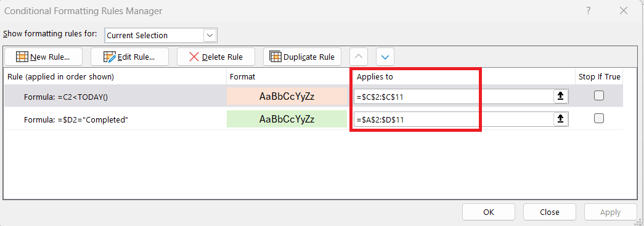This screenshot has width=644, height=226.
Task: Open Edit Rule dialog
Action: (x=129, y=57)
